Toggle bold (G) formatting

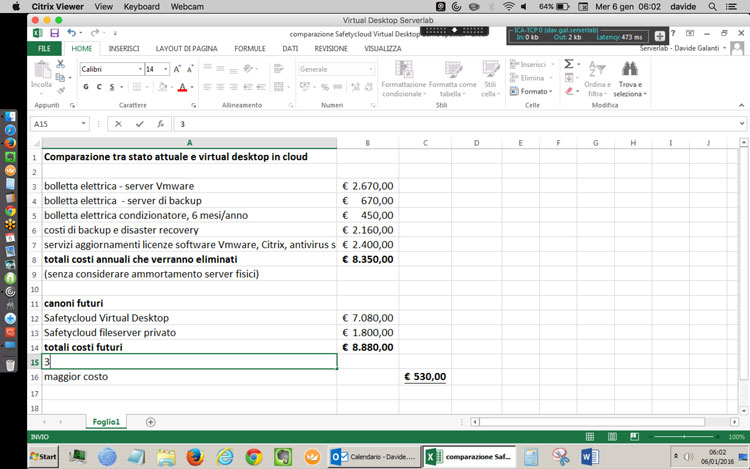tap(86, 87)
